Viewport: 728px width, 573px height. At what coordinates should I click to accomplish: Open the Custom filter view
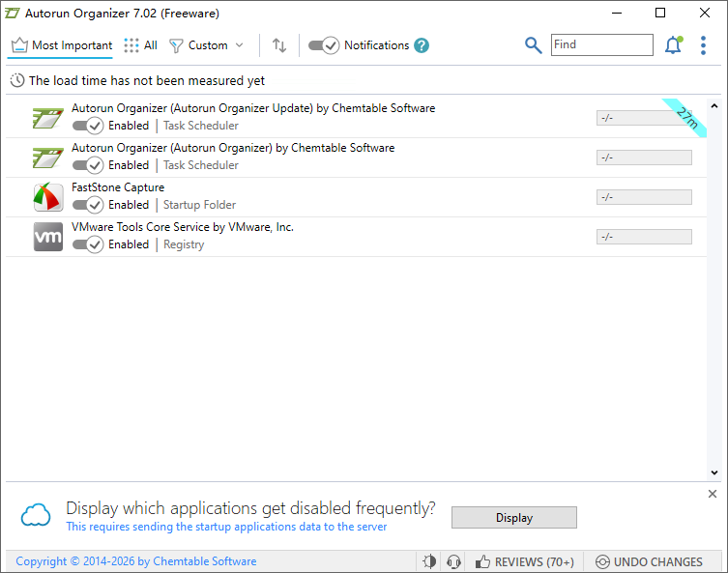coord(199,45)
